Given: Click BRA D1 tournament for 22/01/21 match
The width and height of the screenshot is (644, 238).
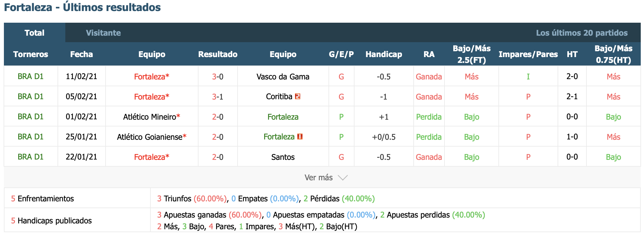Looking at the screenshot, I should [31, 157].
